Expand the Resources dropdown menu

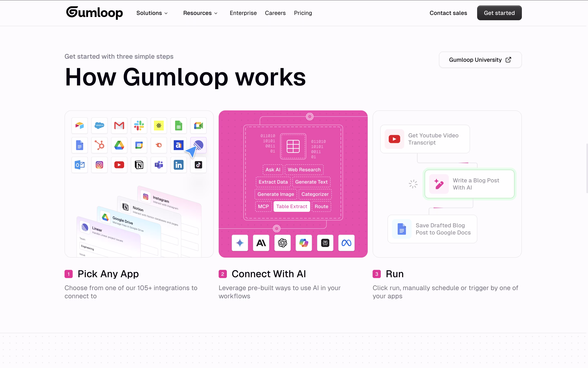pos(200,13)
